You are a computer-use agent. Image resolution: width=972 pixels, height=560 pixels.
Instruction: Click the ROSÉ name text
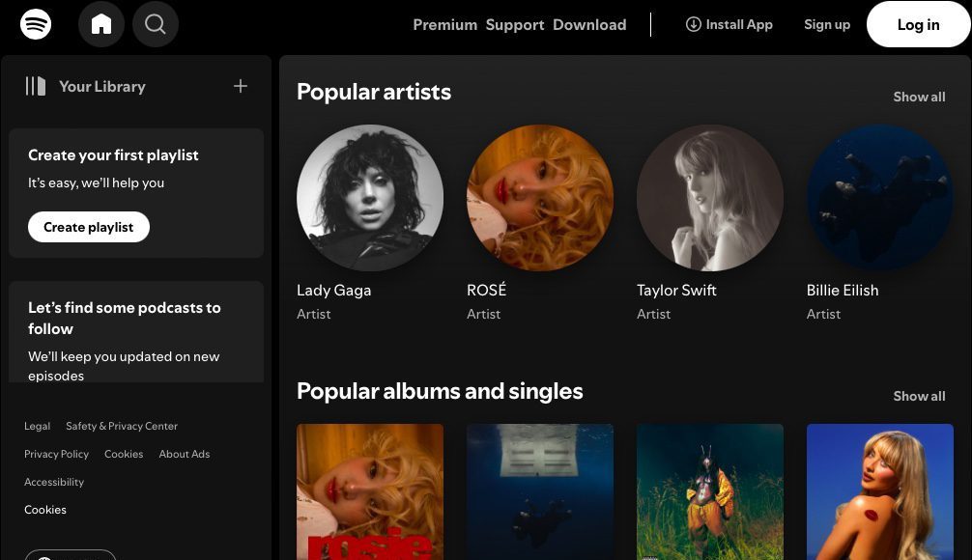click(x=487, y=290)
